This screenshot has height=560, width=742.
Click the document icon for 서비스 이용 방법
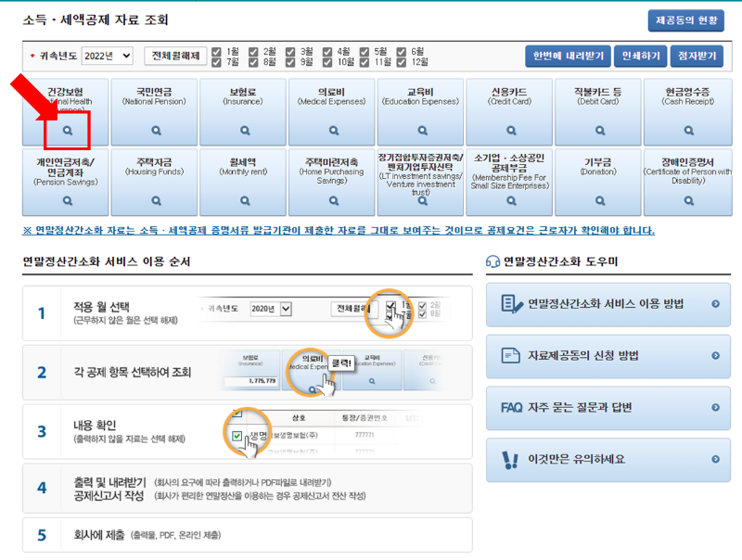click(x=512, y=304)
